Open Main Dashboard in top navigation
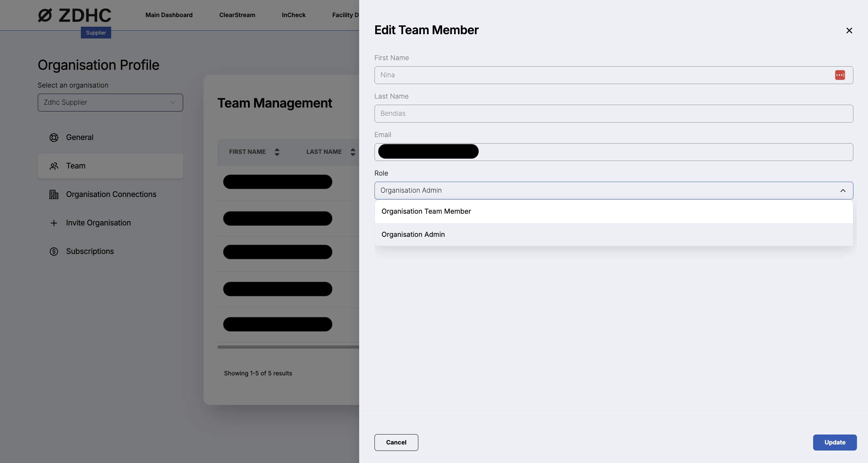Viewport: 868px width, 463px height. (169, 15)
